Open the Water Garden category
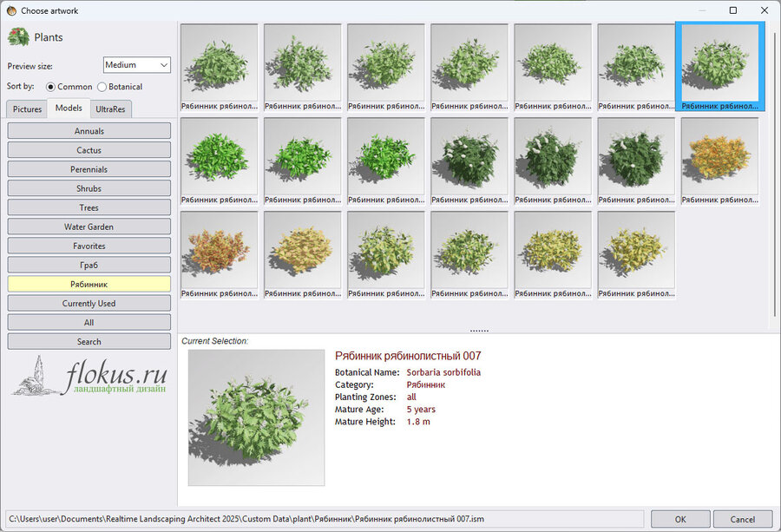The height and width of the screenshot is (532, 781). point(89,227)
